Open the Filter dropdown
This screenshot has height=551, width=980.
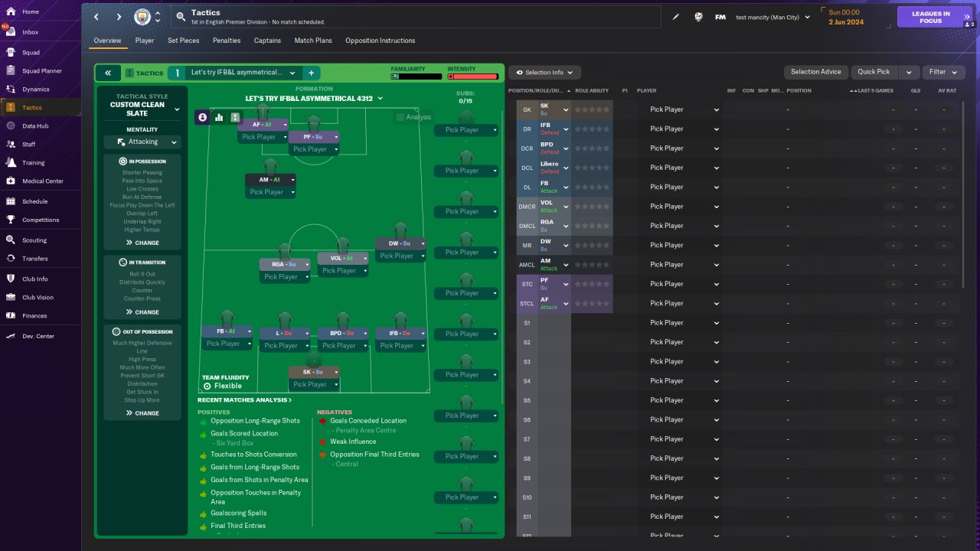pyautogui.click(x=943, y=72)
